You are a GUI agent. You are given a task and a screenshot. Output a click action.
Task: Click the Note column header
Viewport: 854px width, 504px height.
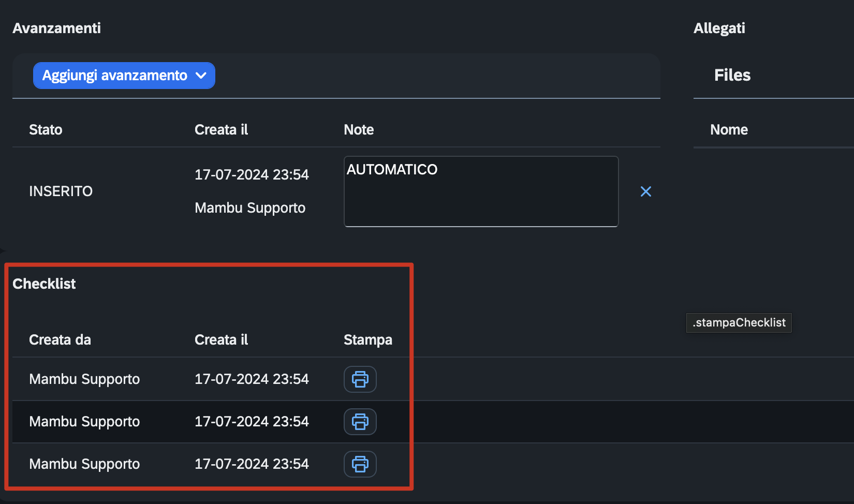coord(359,129)
